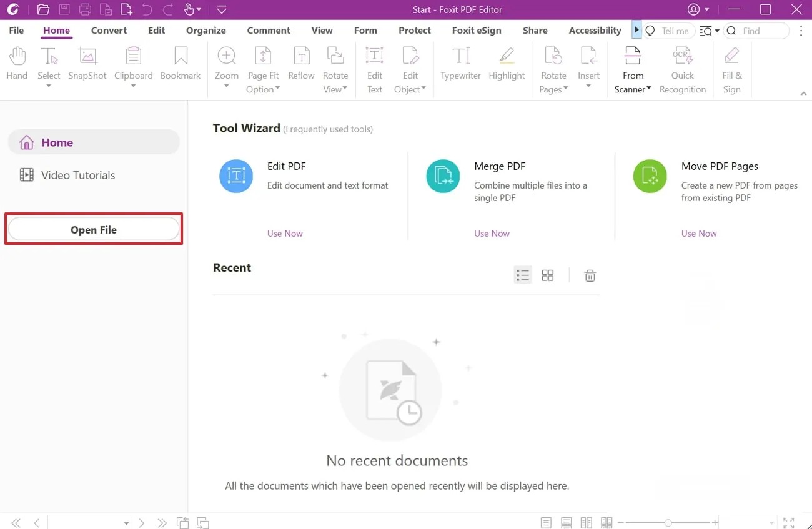Viewport: 812px width, 529px height.
Task: Activate the Highlight tool
Action: pos(507,64)
